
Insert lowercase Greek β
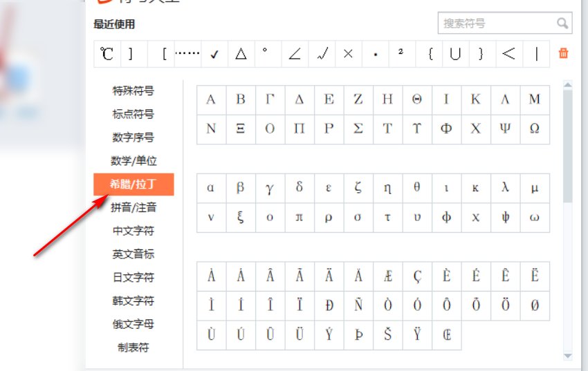[241, 188]
